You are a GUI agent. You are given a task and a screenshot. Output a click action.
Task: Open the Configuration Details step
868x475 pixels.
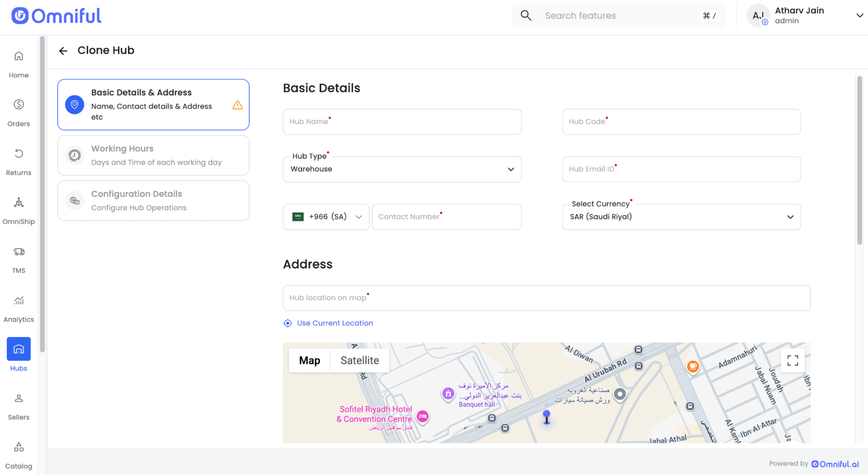[x=153, y=200]
